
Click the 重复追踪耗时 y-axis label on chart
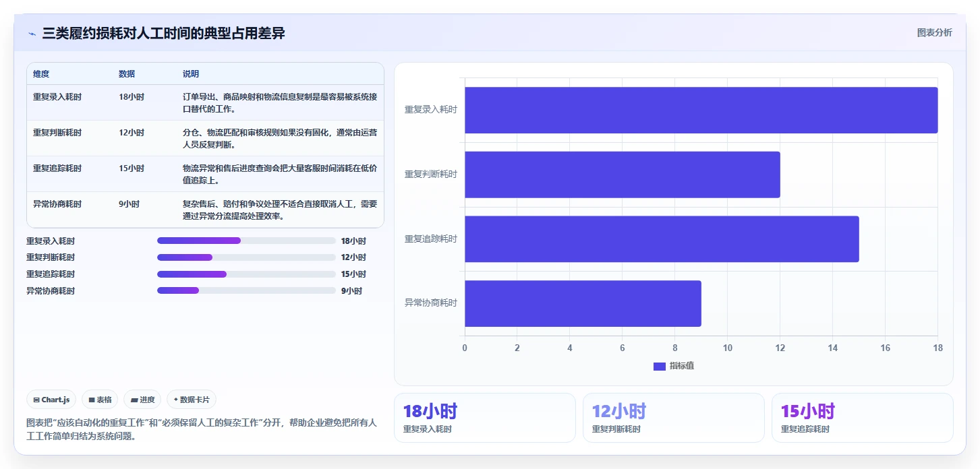(x=430, y=239)
